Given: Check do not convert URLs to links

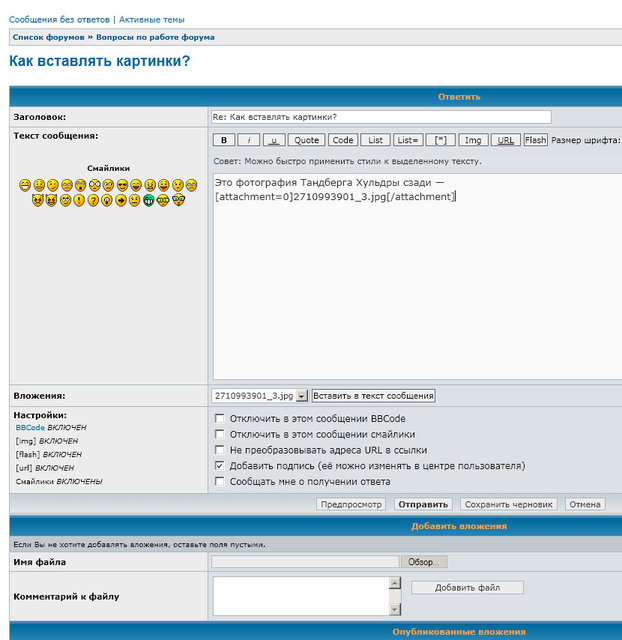Looking at the screenshot, I should (x=220, y=450).
